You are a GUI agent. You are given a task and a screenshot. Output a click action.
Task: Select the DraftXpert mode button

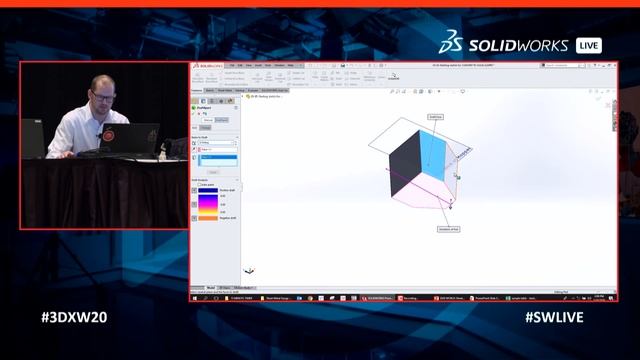(x=222, y=120)
